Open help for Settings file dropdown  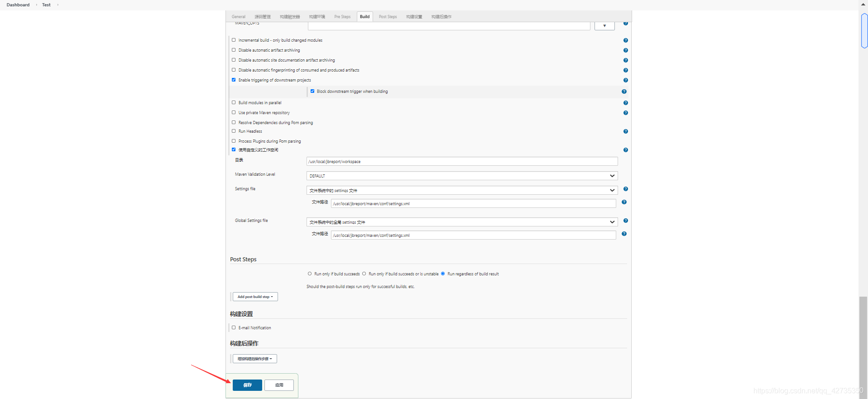(x=625, y=189)
